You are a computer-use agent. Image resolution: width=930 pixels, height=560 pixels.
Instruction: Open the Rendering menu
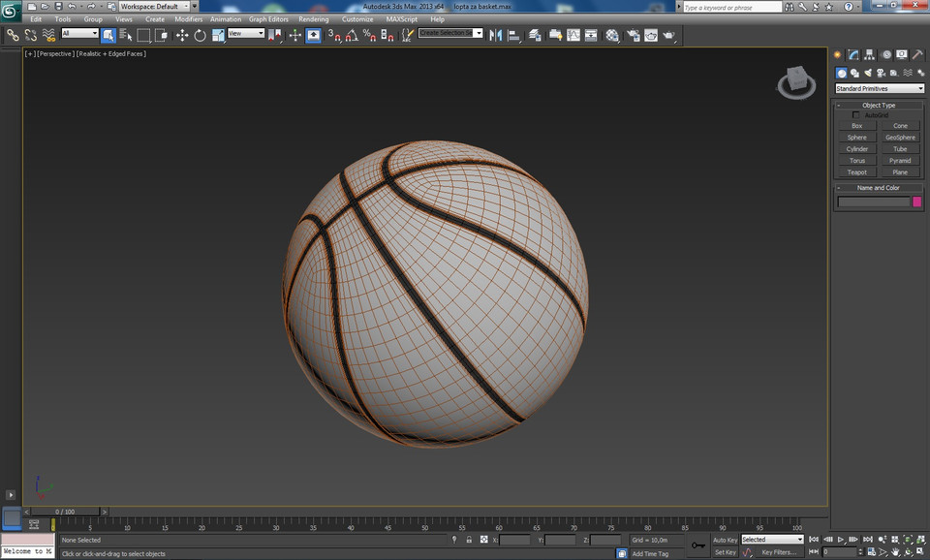click(314, 18)
